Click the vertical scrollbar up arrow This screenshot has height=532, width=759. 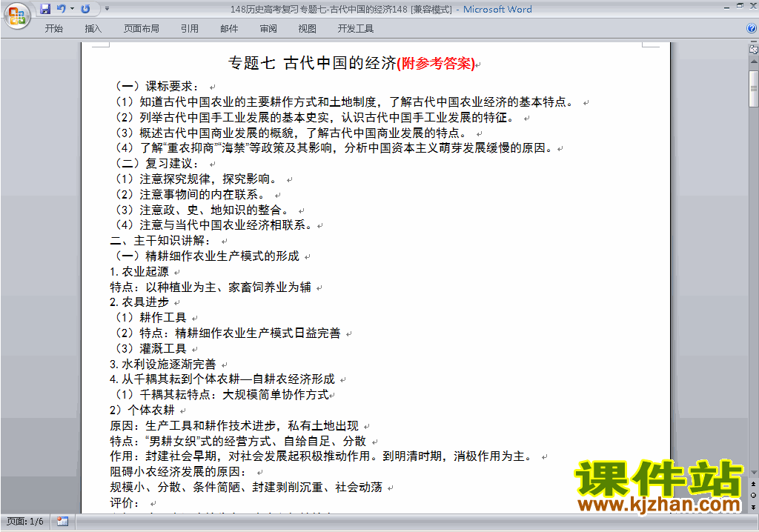click(x=753, y=62)
